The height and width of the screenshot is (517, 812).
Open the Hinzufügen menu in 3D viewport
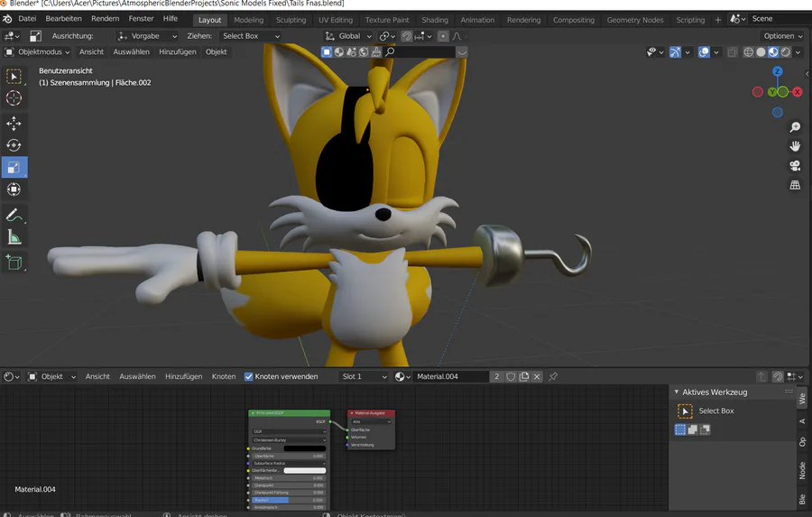178,51
